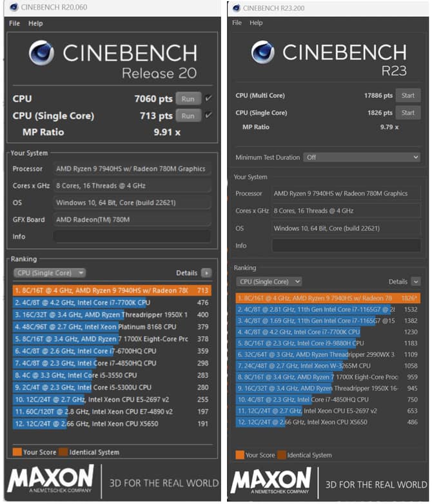The height and width of the screenshot is (504, 432).
Task: Open the File menu in Cinebench R20
Action: pyautogui.click(x=14, y=23)
